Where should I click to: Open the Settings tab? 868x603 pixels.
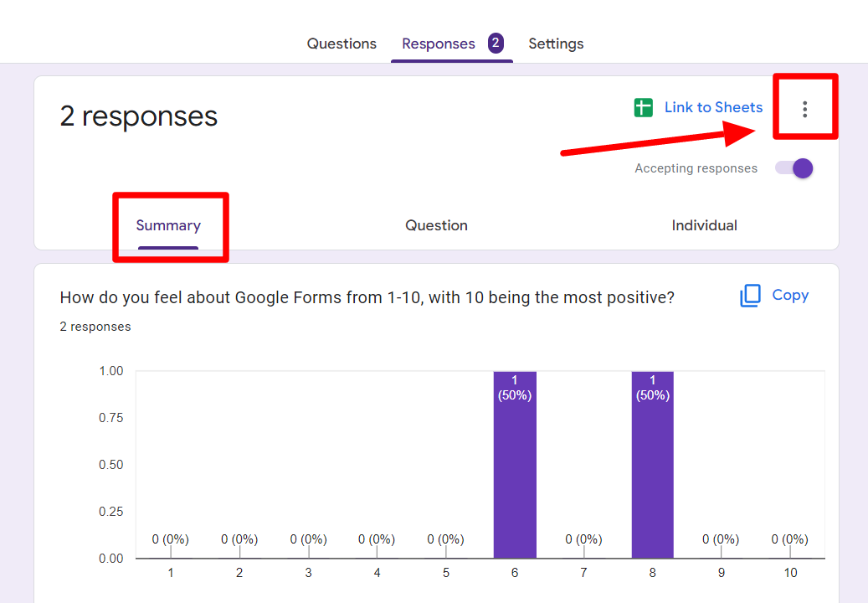point(556,44)
